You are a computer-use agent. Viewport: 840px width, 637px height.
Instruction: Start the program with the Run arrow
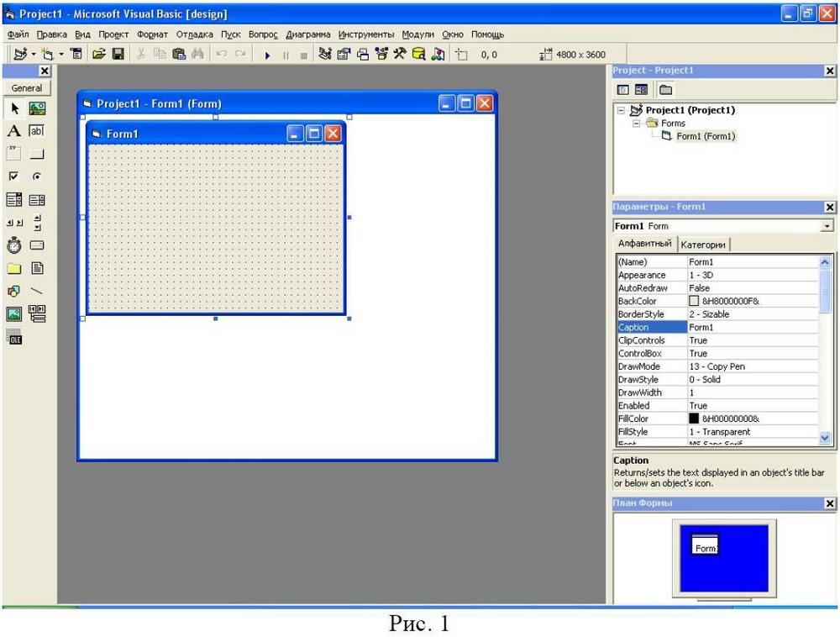tap(267, 55)
